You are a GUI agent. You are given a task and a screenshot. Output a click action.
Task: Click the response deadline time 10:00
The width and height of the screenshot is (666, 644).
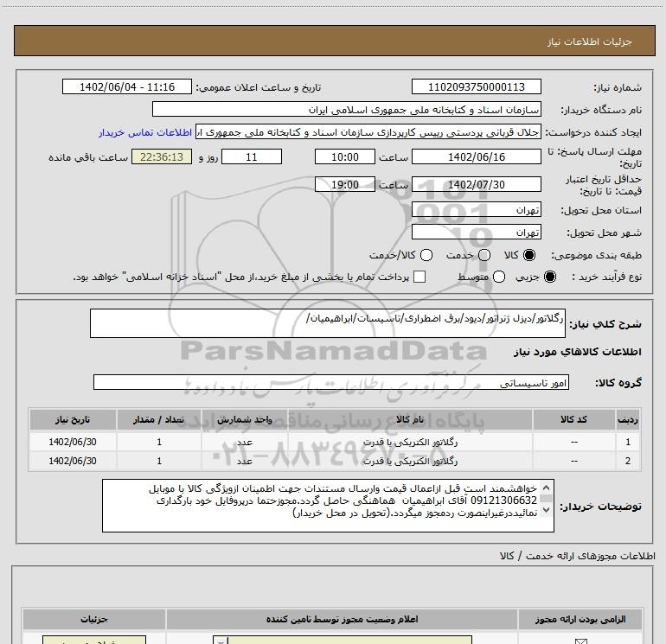(345, 156)
